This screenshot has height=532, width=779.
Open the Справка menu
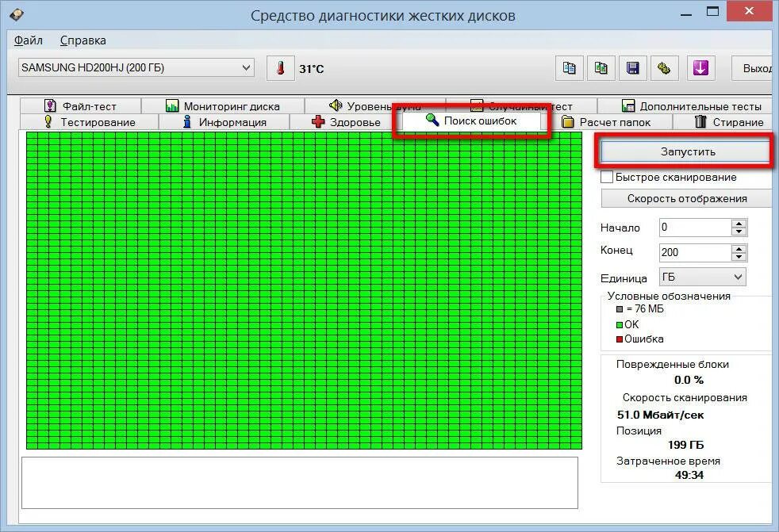[x=83, y=40]
